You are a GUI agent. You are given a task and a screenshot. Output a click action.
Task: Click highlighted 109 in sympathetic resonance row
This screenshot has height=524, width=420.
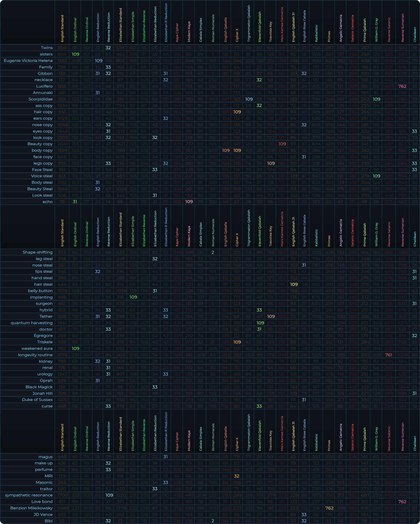pos(109,495)
